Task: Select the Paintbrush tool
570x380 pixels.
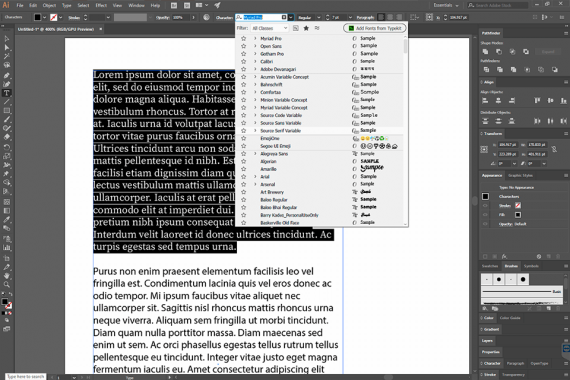Action: click(x=7, y=120)
